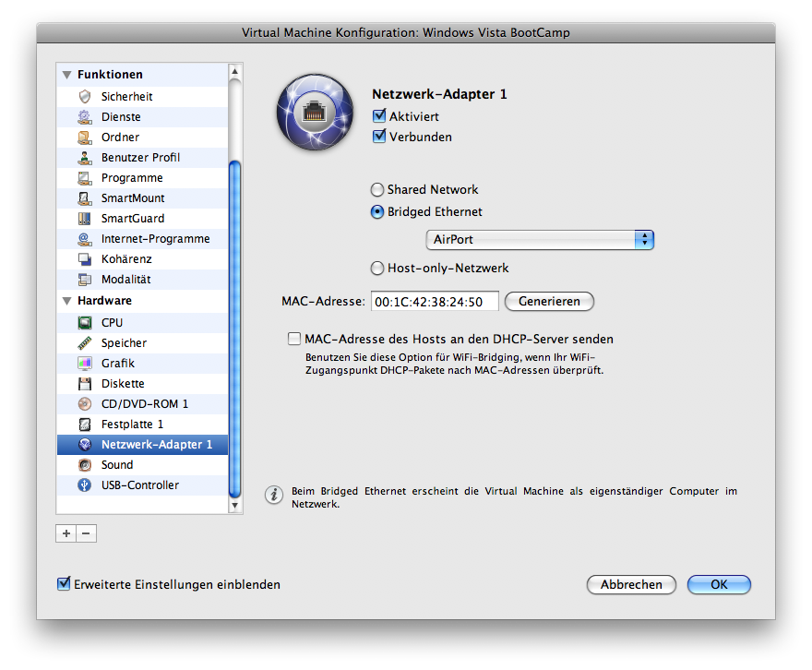This screenshot has width=812, height=670.
Task: Click the sidebar scroll up arrow
Action: tap(235, 71)
